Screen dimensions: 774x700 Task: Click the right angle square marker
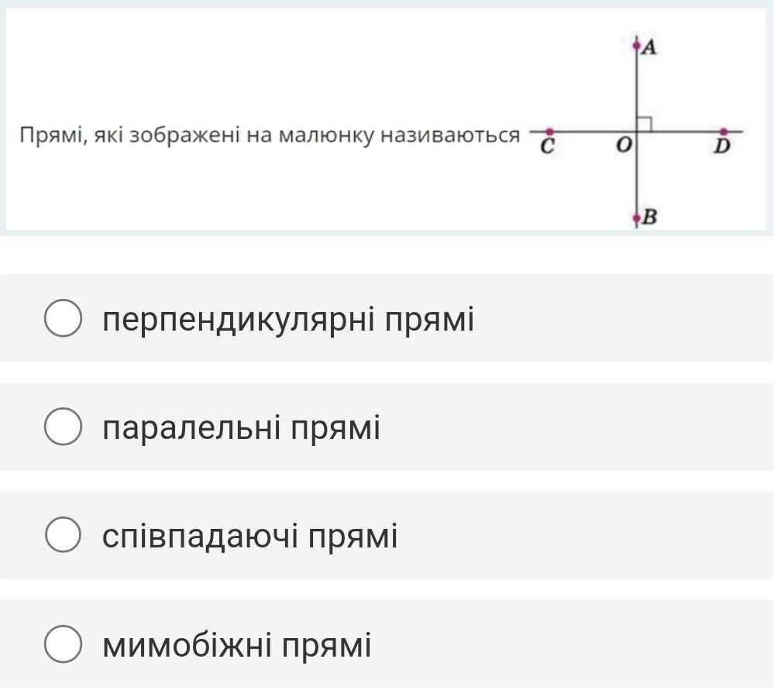(645, 124)
